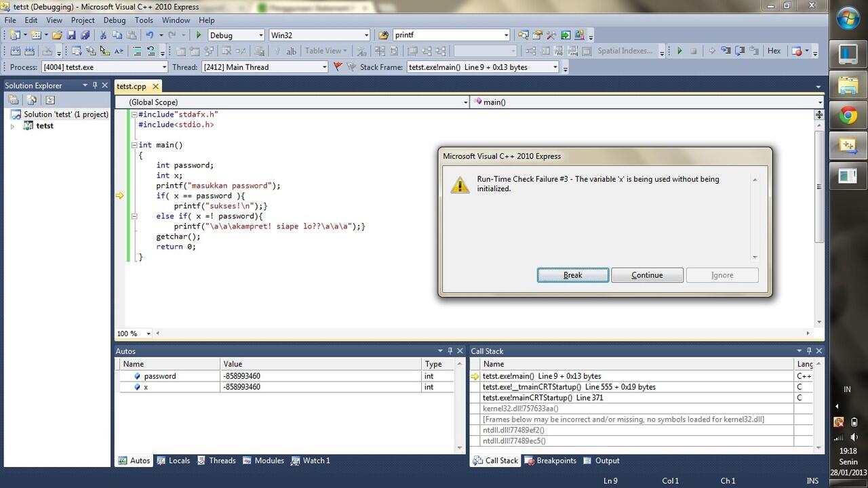Open the Edit menu
The height and width of the screenshot is (488, 868).
pos(31,20)
